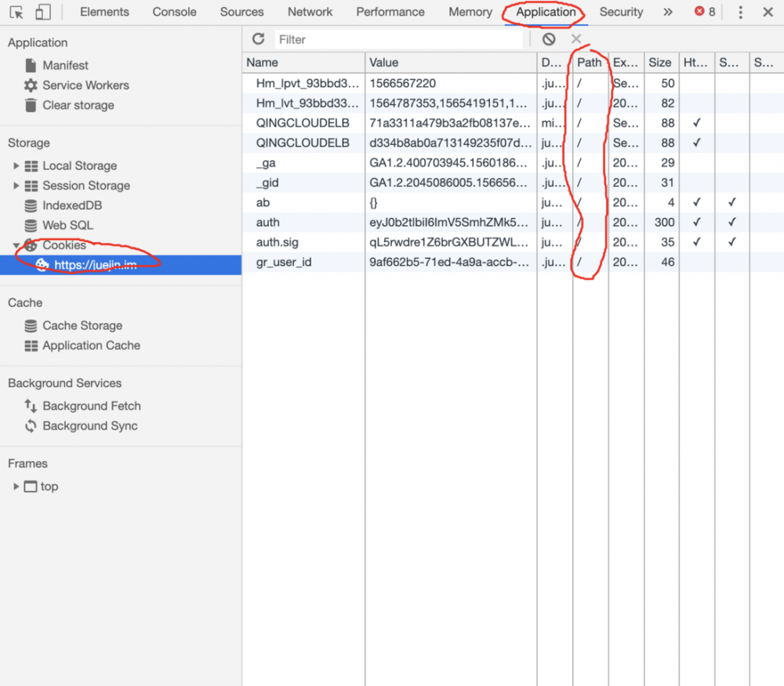
Task: Select the _gid cookie name
Action: [267, 183]
